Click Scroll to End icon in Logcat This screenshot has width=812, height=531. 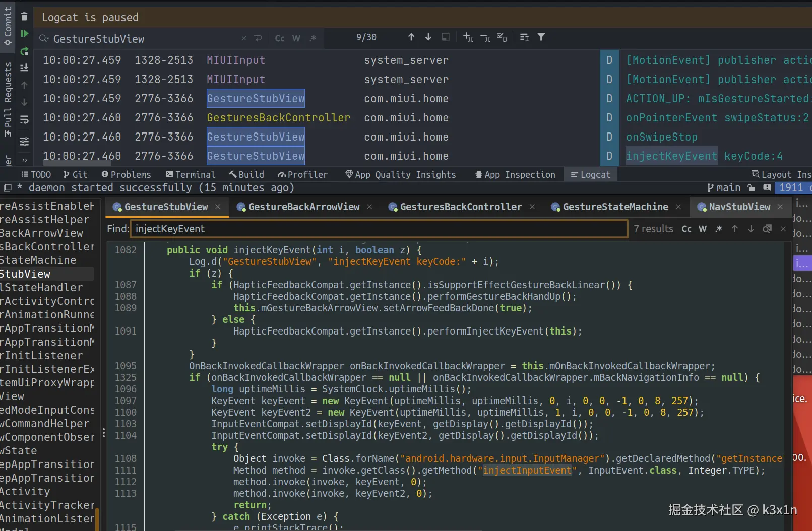tap(24, 68)
